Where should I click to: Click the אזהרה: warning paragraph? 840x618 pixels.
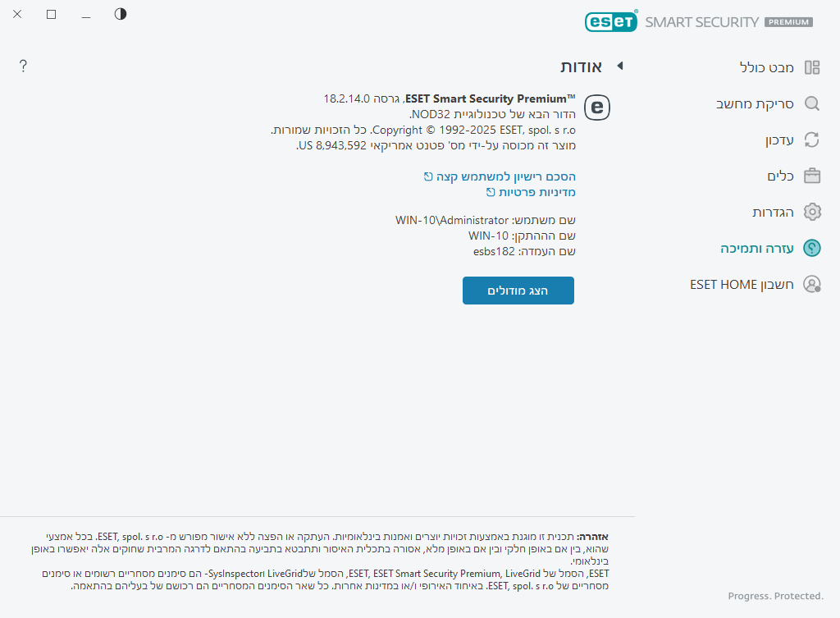point(320,549)
